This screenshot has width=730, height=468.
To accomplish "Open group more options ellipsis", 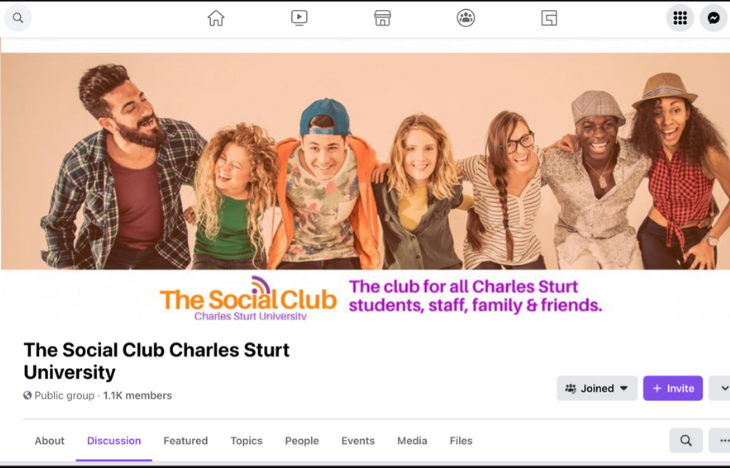I will 721,441.
